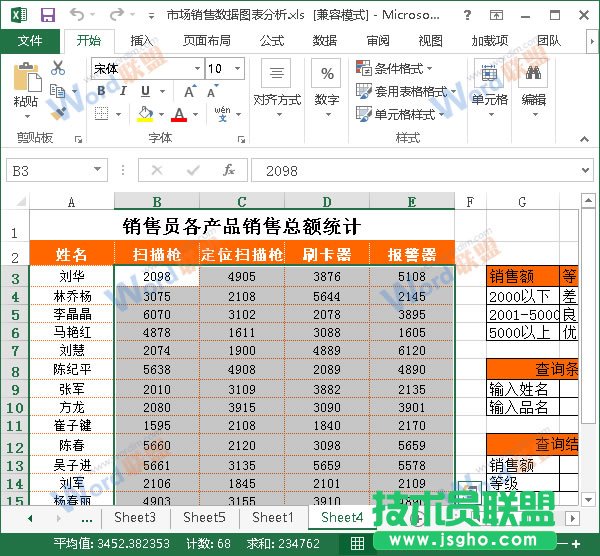Image resolution: width=600 pixels, height=556 pixels.
Task: Select column A header
Action: pos(72,202)
